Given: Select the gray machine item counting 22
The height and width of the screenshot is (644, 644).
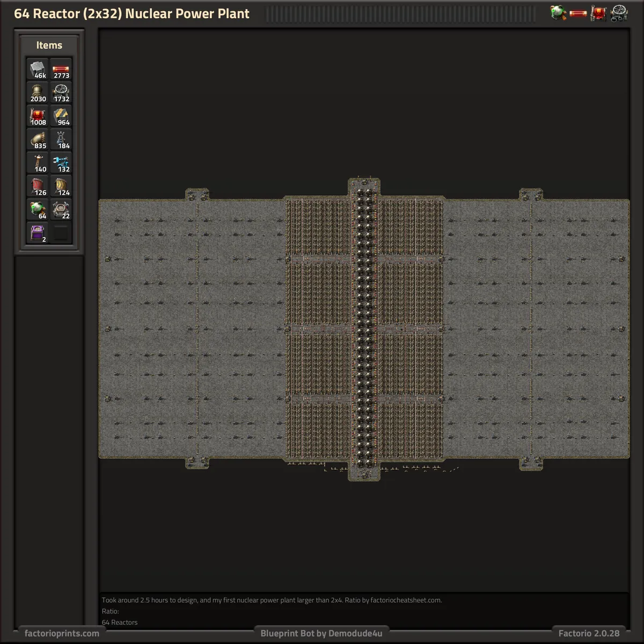Looking at the screenshot, I should tap(61, 210).
